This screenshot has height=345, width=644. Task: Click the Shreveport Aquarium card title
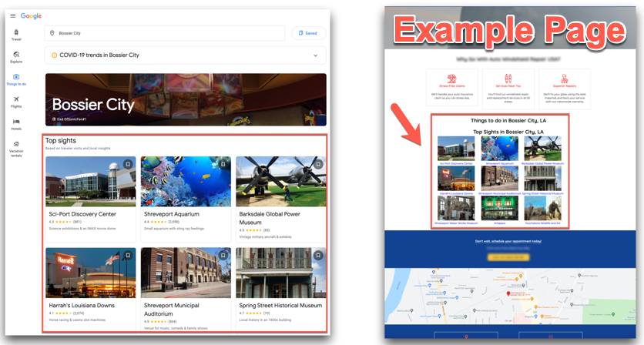(172, 214)
